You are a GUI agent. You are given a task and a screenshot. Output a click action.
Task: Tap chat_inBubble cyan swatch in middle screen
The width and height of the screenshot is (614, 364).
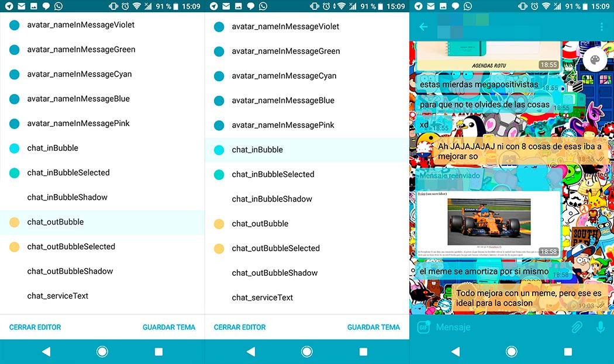click(219, 150)
